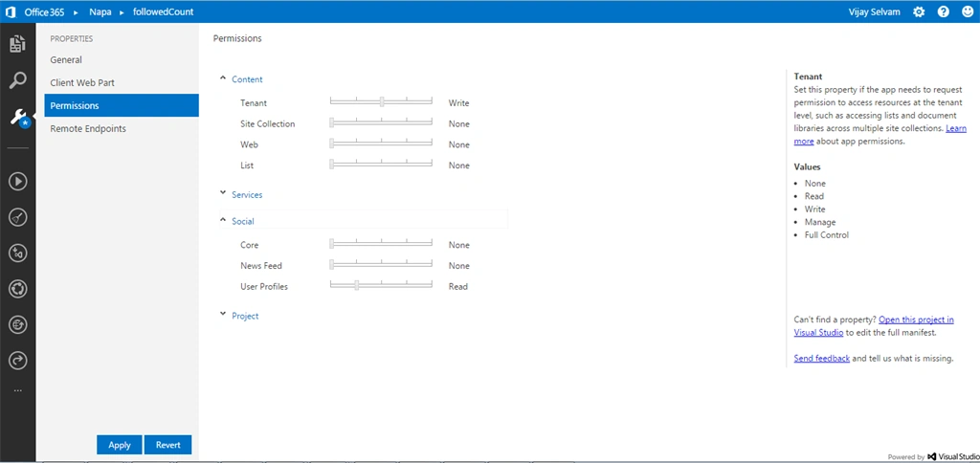Click the Core permission slider
Viewport: 980px width, 463px height.
click(x=381, y=244)
